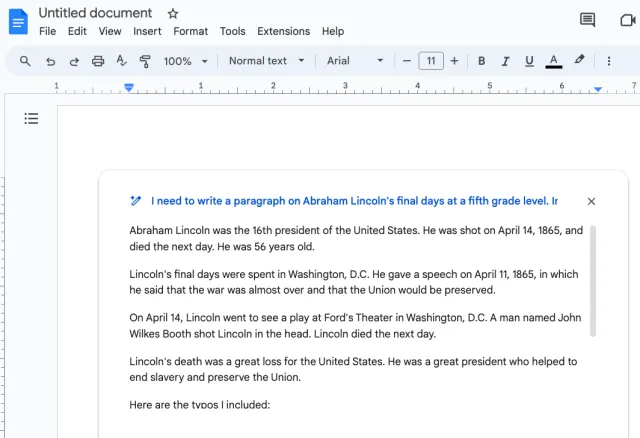Click paragraph starting 'Lincoln's final days were spent'
Screen dimensions: 640x438
point(353,282)
